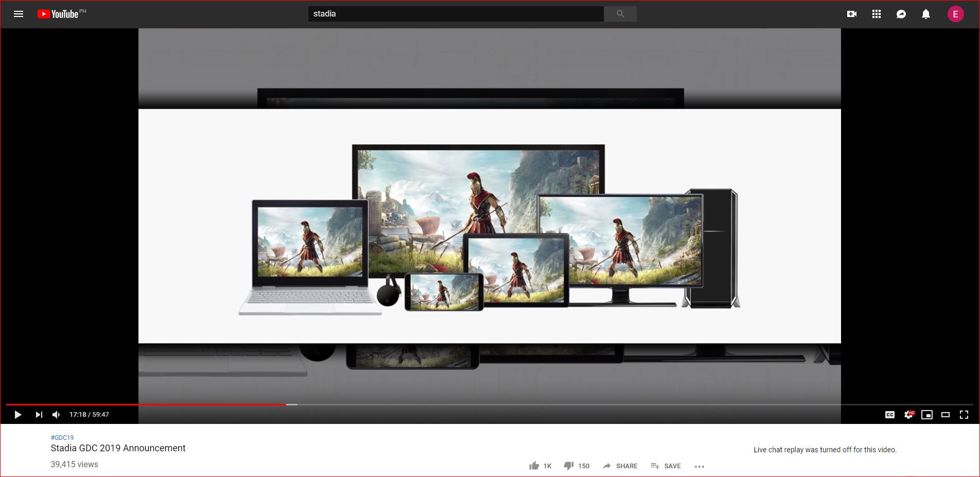
Task: Open the messages bubble icon
Action: (901, 14)
